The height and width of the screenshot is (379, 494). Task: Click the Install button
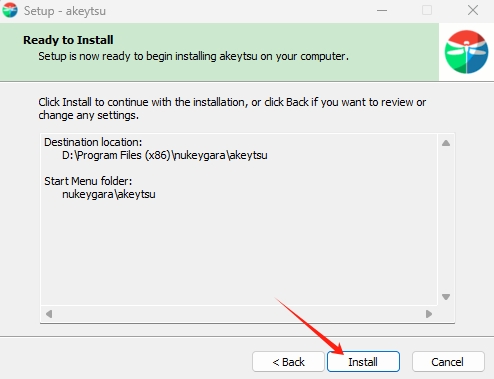(x=363, y=362)
